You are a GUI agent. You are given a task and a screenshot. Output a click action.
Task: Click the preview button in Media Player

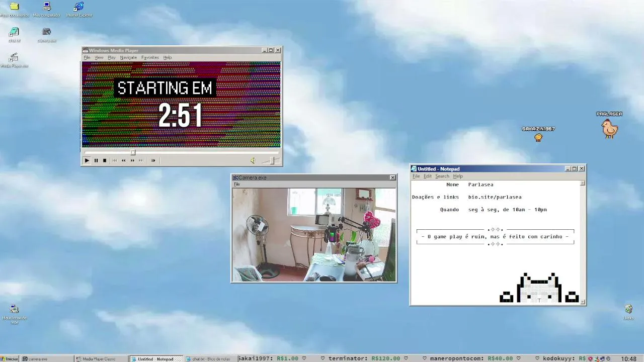(153, 160)
